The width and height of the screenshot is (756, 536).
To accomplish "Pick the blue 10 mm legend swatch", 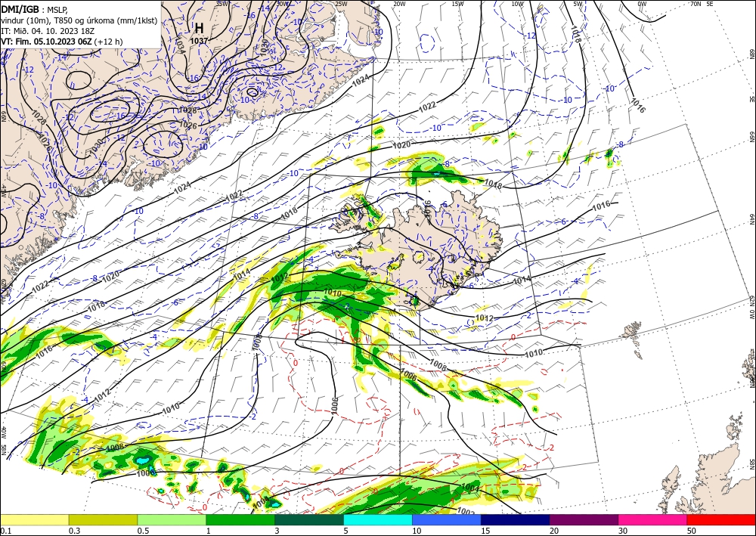I will [447, 519].
